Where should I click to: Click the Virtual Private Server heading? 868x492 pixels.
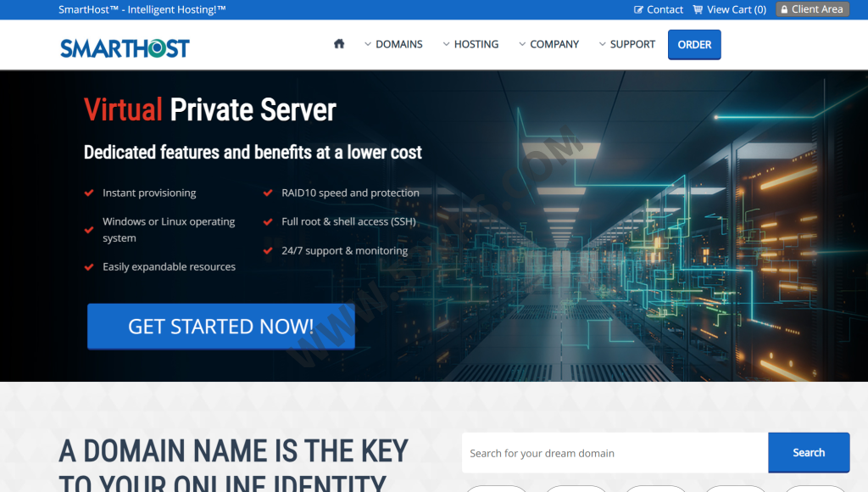(x=210, y=109)
